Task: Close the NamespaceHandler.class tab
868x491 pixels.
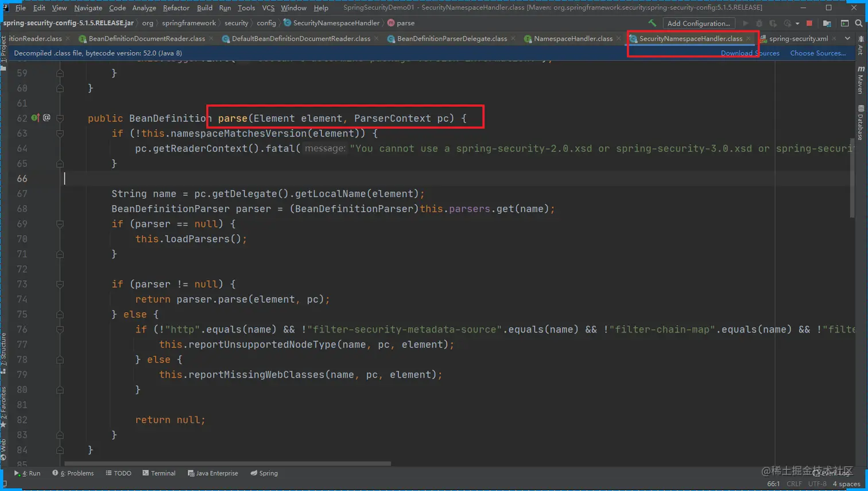Action: click(618, 38)
